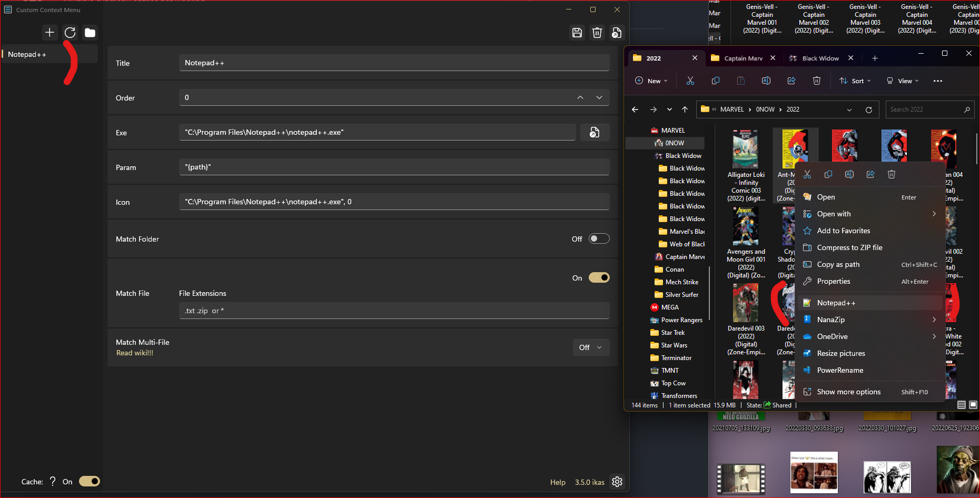
Task: Click inside the Search 2022 box
Action: click(927, 109)
